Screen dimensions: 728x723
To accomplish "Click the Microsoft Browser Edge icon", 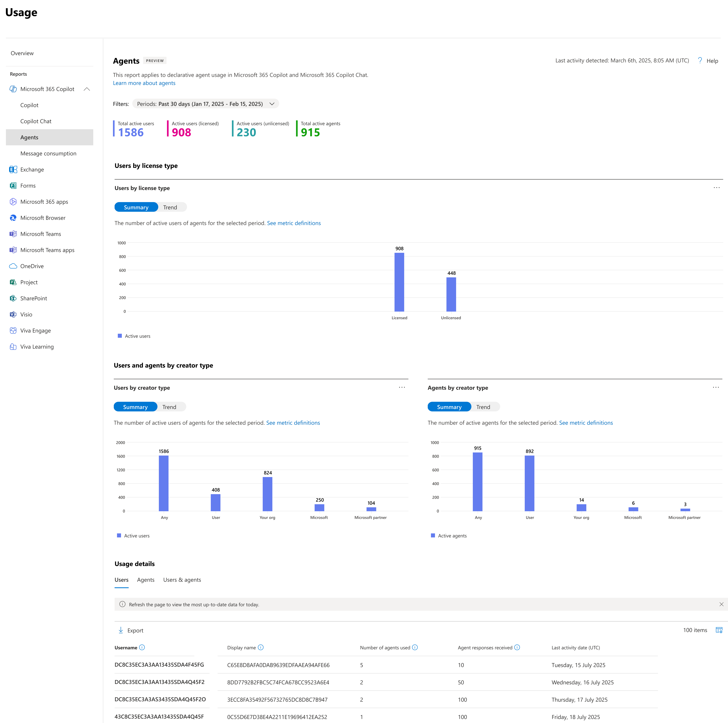I will (13, 218).
